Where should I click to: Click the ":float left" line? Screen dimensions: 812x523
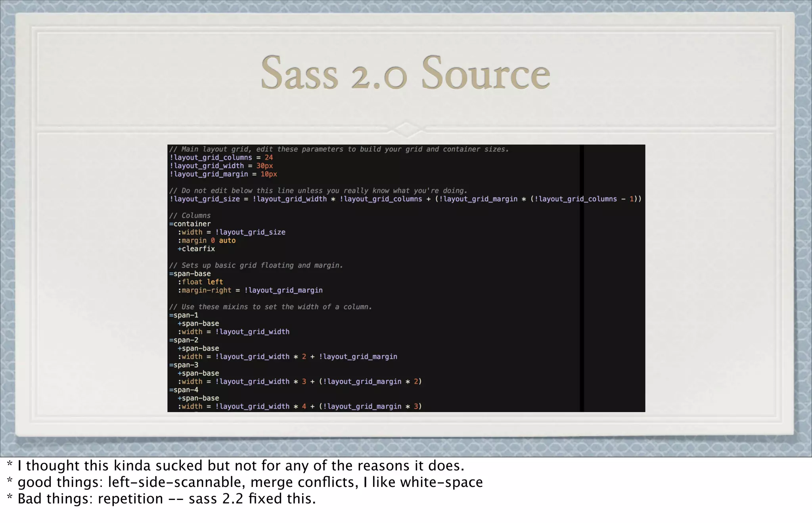click(x=200, y=282)
